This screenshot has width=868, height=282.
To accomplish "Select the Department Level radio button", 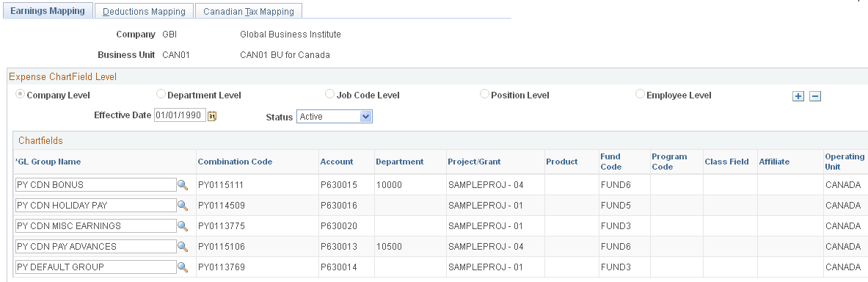I will pyautogui.click(x=161, y=94).
